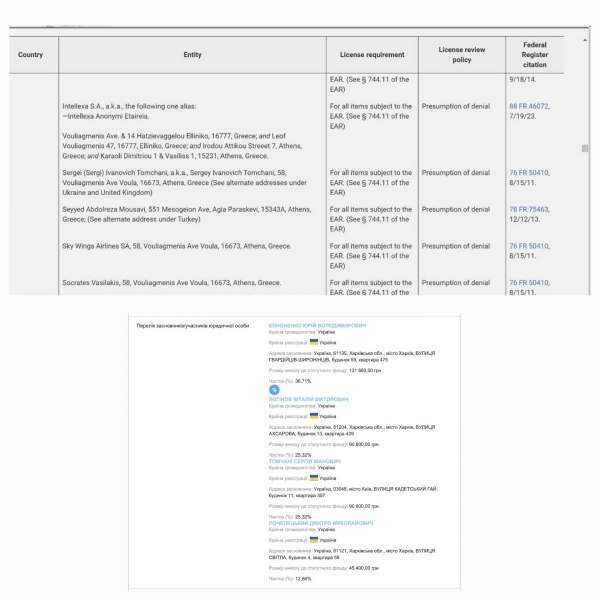The image size is (600, 600).
Task: Click Ukraine flag icon under Почепецький entry
Action: click(x=314, y=540)
